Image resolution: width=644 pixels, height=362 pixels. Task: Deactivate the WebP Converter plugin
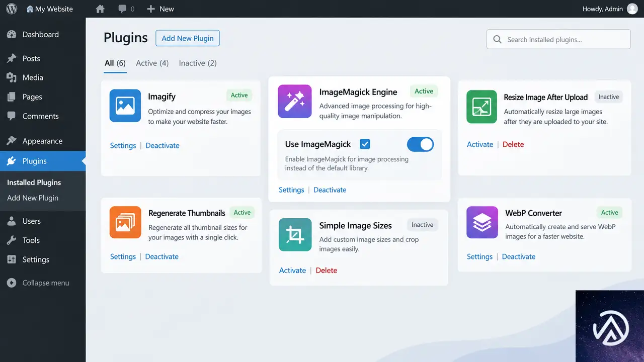click(x=519, y=257)
